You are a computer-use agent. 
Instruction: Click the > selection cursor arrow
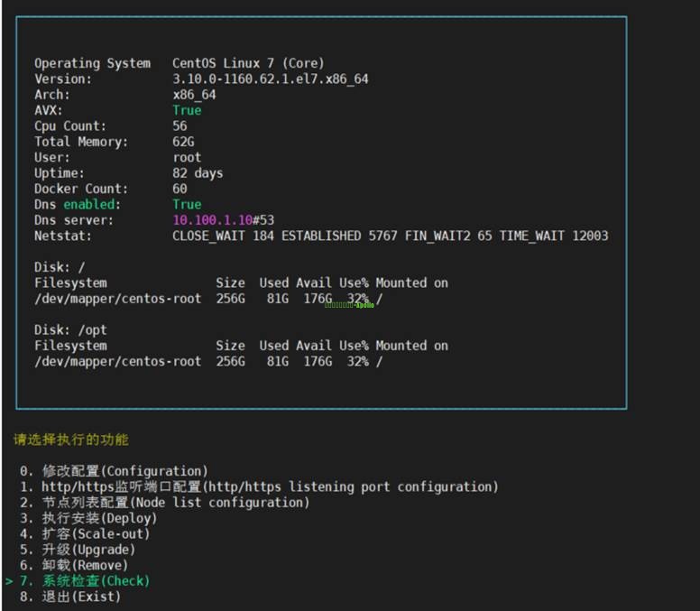pos(9,581)
